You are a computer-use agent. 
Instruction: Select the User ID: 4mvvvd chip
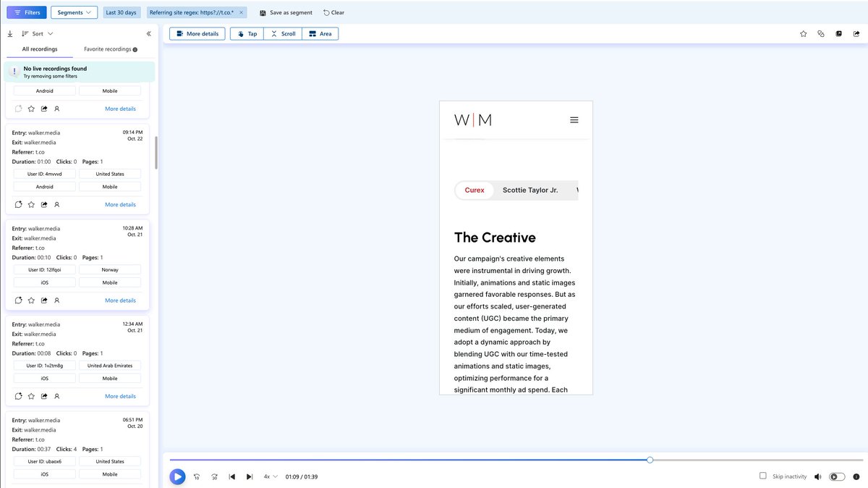coord(44,174)
